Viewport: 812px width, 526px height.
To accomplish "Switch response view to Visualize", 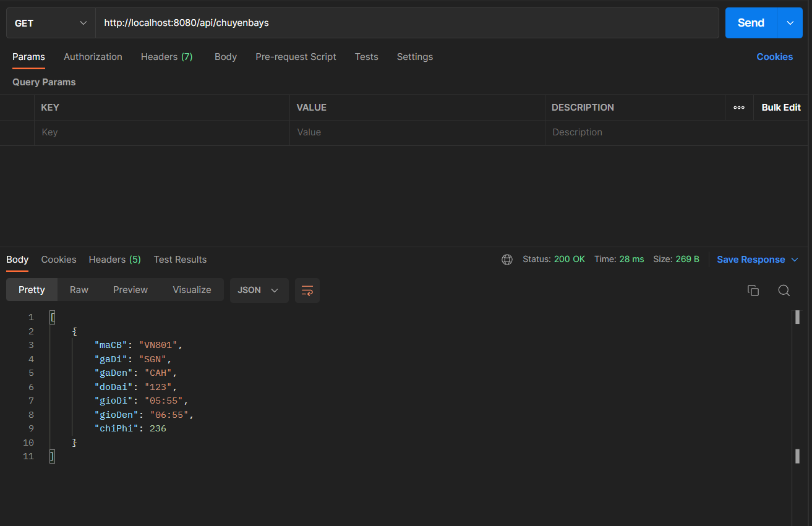I will (x=192, y=290).
